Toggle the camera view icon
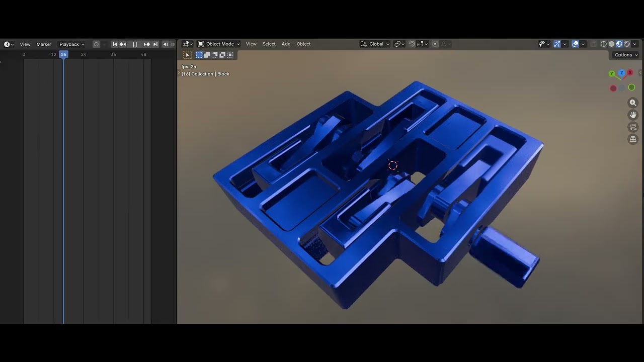The image size is (644, 362). click(x=633, y=127)
